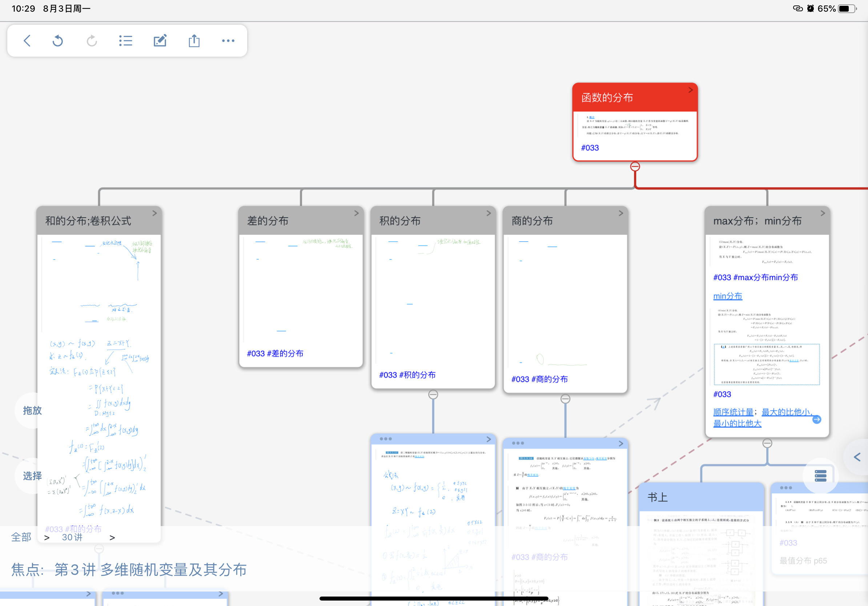Open details chevron on 和的分布 card

tap(154, 213)
